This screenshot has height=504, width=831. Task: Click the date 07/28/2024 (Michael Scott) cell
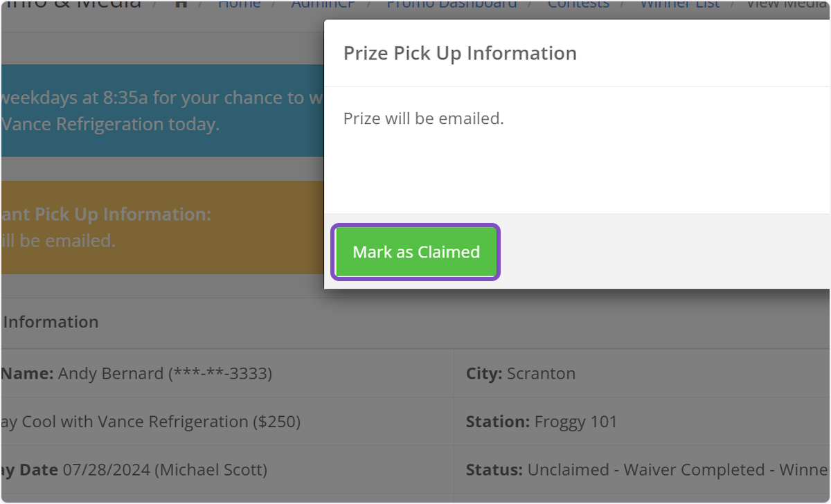(x=134, y=469)
